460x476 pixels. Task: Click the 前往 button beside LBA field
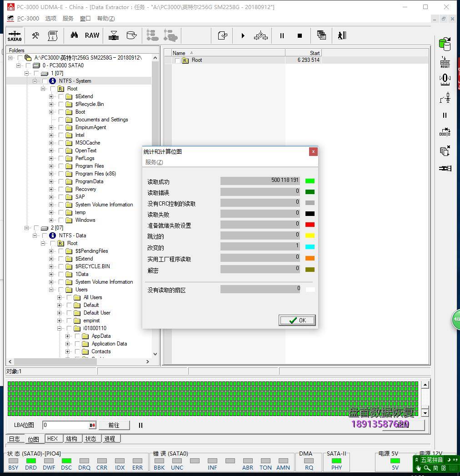[x=114, y=425]
